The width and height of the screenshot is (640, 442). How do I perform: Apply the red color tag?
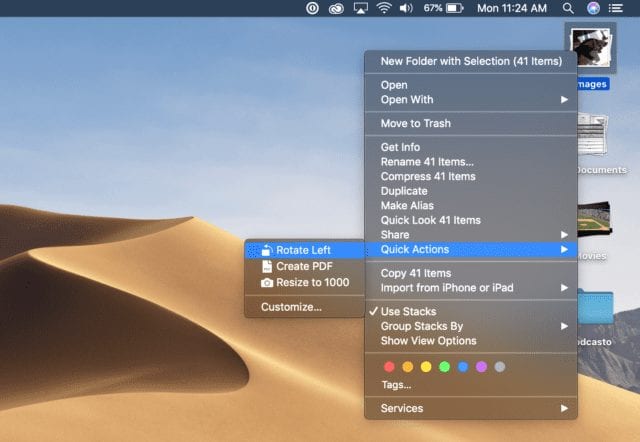click(390, 367)
